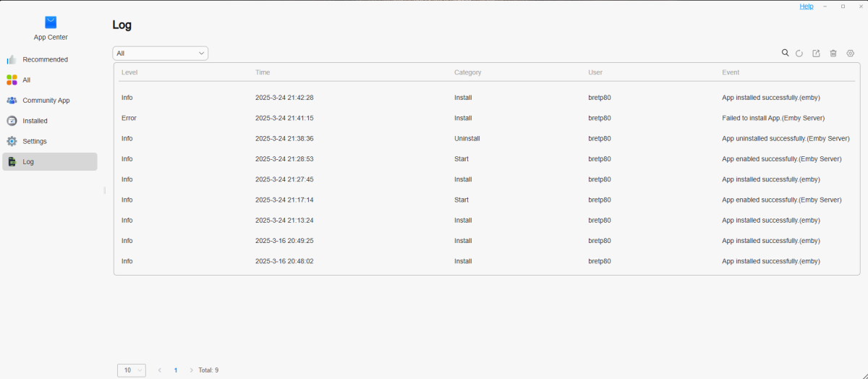
Task: Click the search magnifier icon above the log table
Action: click(785, 53)
